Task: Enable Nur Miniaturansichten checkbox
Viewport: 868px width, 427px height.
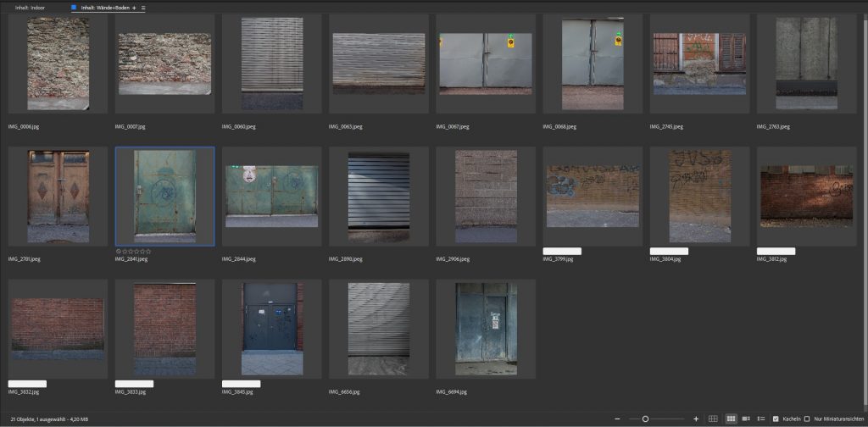Action: pyautogui.click(x=806, y=419)
